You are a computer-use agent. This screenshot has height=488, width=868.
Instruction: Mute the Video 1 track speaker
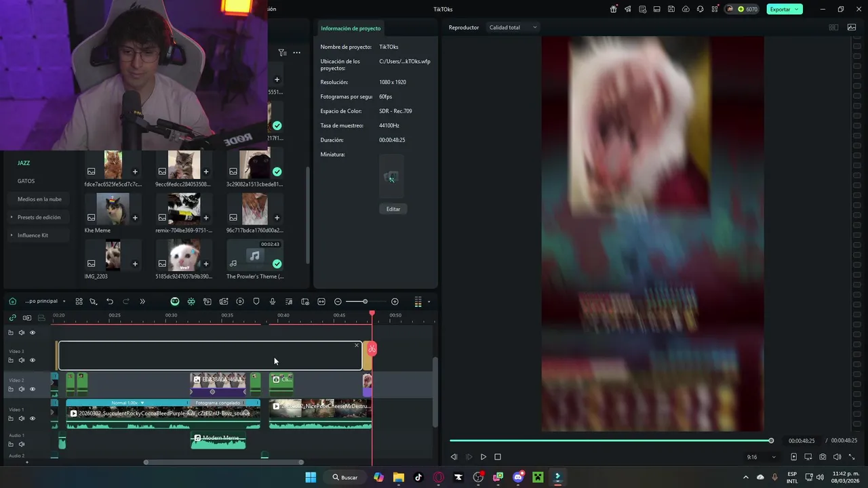[21, 418]
